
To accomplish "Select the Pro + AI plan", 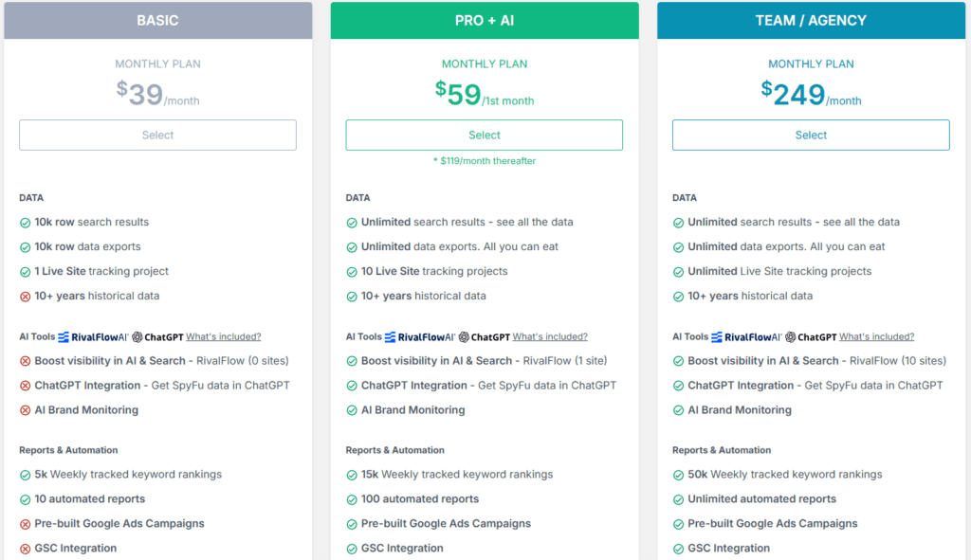I will (485, 135).
